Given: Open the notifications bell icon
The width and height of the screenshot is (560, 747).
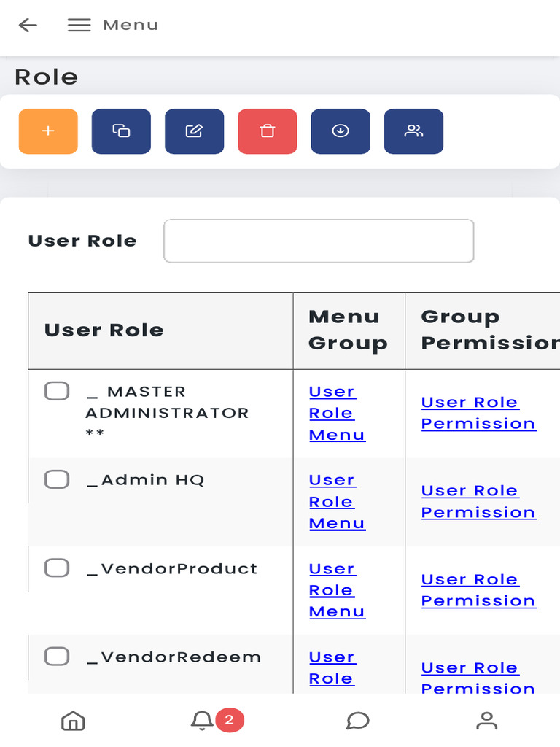Looking at the screenshot, I should click(202, 721).
